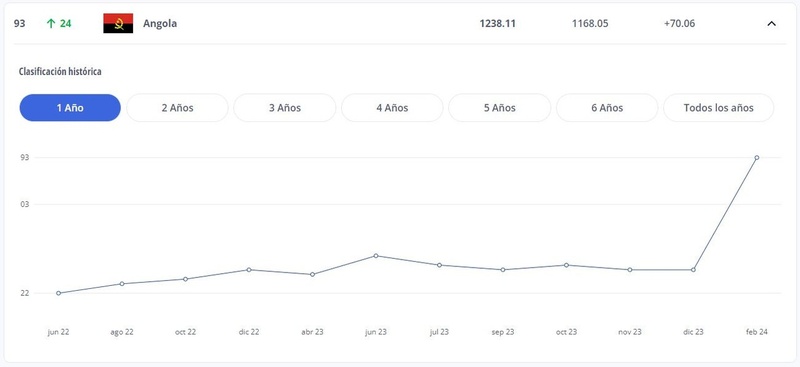
Task: Collapse the Angola row chevron
Action: point(771,23)
